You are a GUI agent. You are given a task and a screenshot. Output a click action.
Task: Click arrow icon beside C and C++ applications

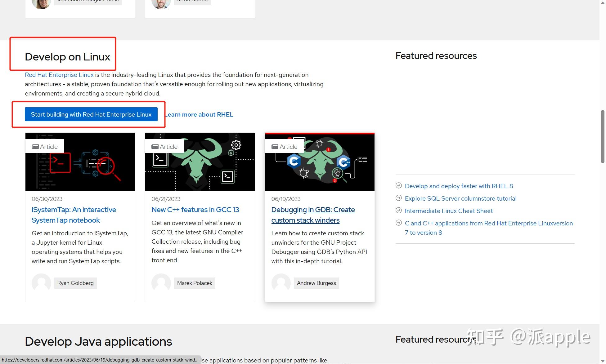399,223
